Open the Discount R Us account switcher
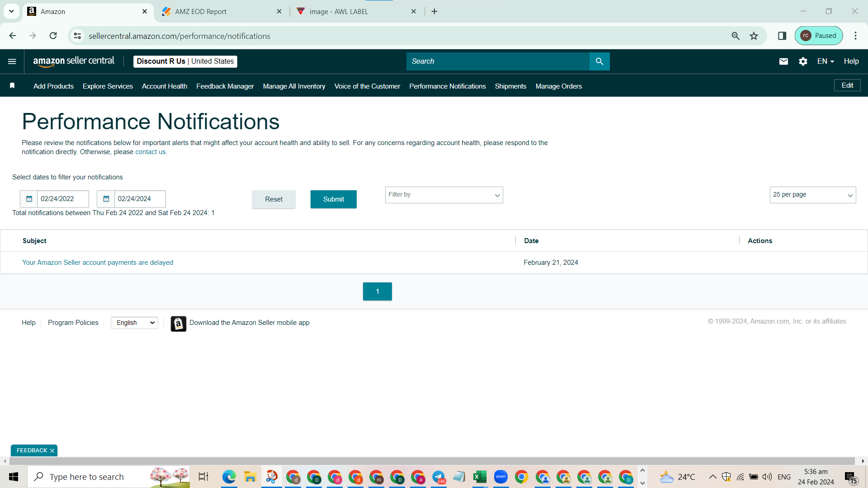Image resolution: width=868 pixels, height=488 pixels. click(x=185, y=61)
